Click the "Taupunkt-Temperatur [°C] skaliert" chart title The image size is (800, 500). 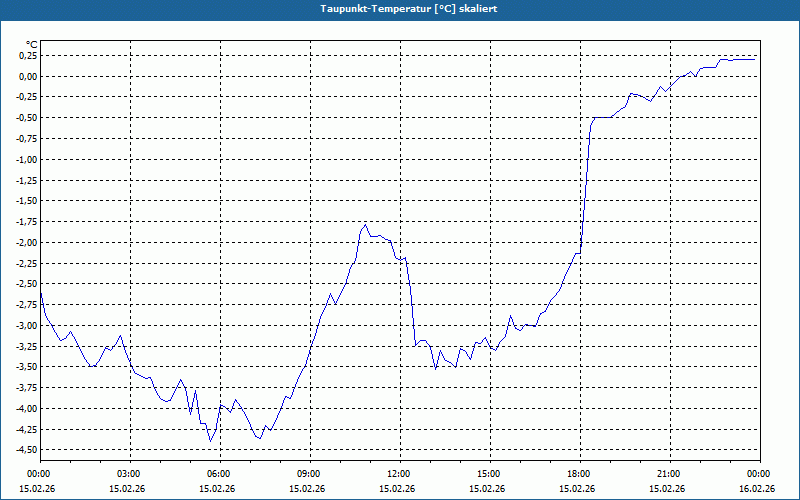click(409, 9)
